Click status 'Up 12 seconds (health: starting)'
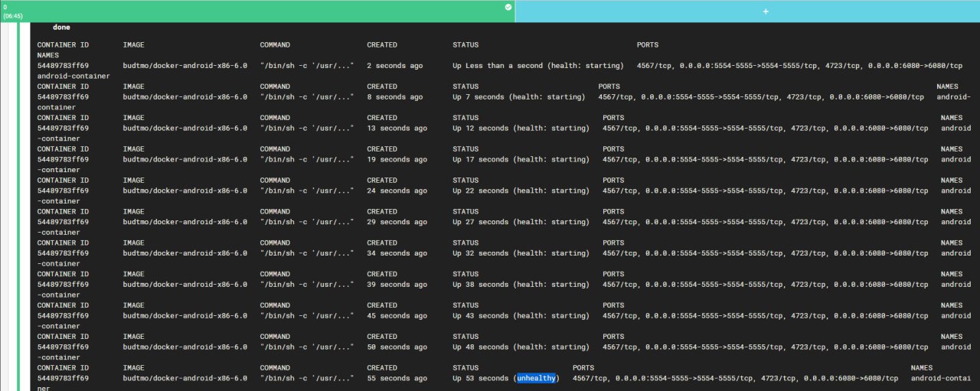 click(x=521, y=129)
